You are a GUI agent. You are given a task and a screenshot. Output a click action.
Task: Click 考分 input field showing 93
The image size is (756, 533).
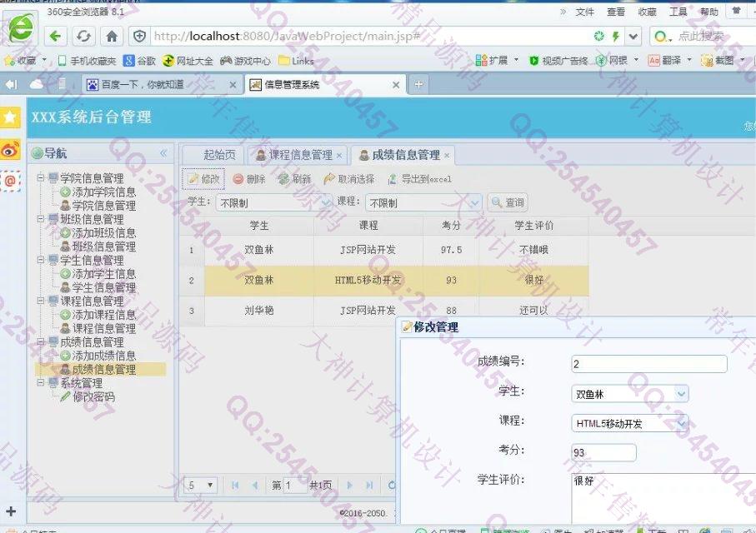[603, 452]
